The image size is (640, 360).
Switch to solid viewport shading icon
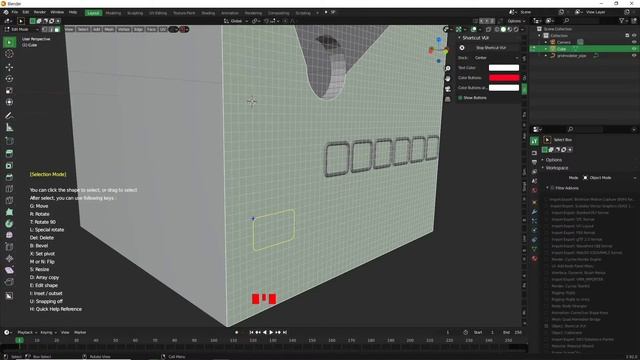pyautogui.click(x=503, y=29)
